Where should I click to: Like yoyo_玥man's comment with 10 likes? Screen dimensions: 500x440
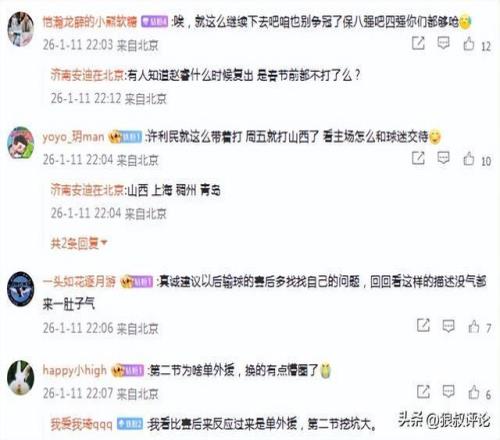point(469,159)
